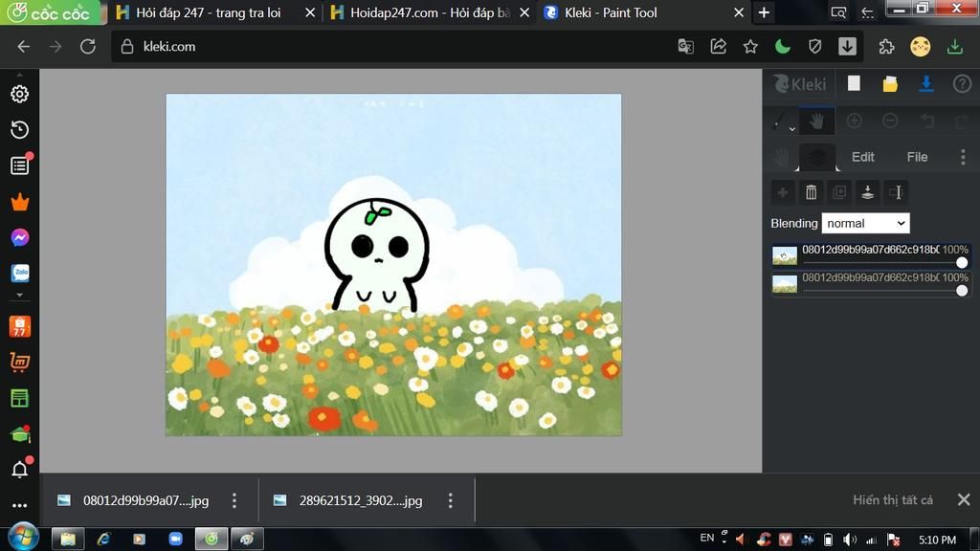Screen dimensions: 980x551
Task: Open Zalo from the sidebar
Action: click(21, 273)
